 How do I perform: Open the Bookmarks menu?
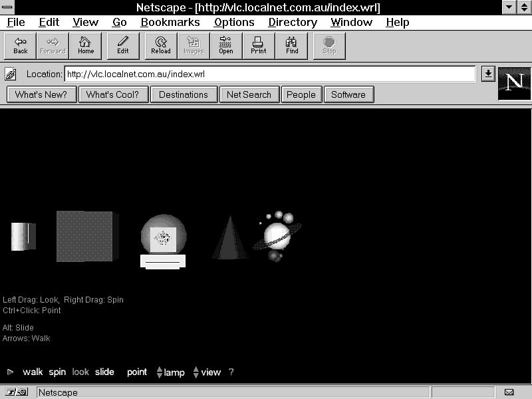[x=170, y=22]
